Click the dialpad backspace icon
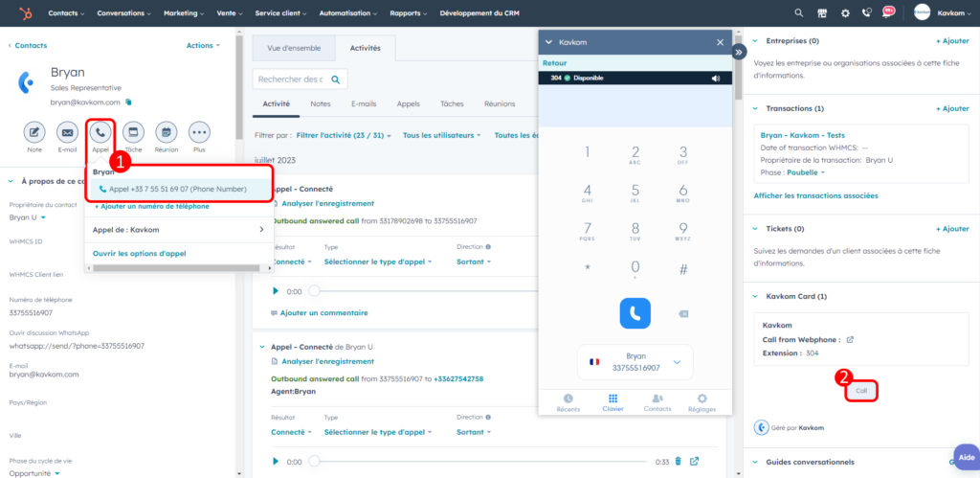Image resolution: width=980 pixels, height=478 pixels. point(682,313)
